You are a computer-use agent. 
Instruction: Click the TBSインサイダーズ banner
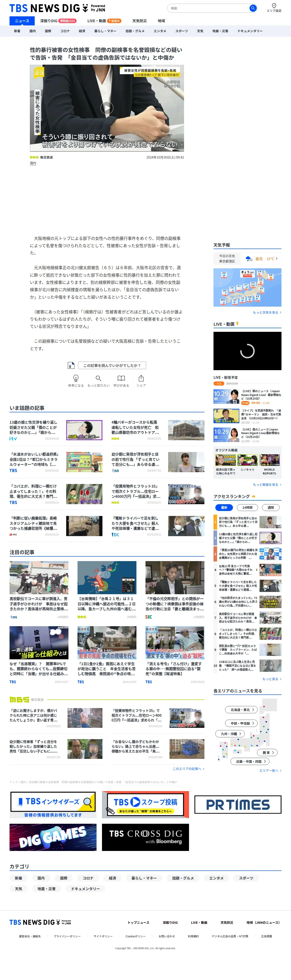pyautogui.click(x=53, y=804)
